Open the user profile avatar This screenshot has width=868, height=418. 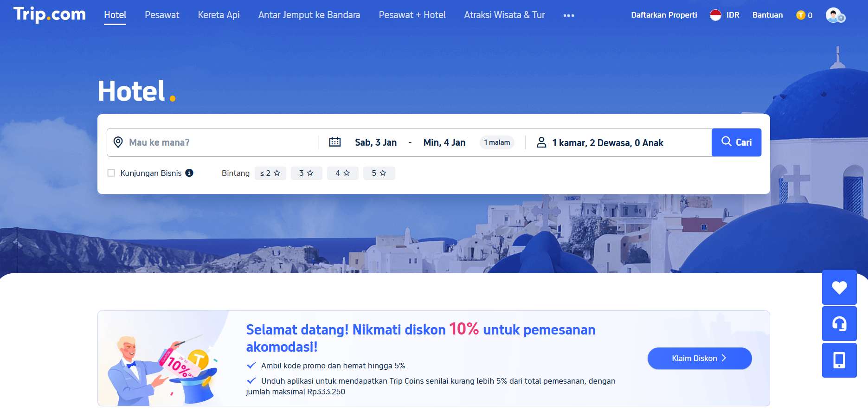pos(835,15)
